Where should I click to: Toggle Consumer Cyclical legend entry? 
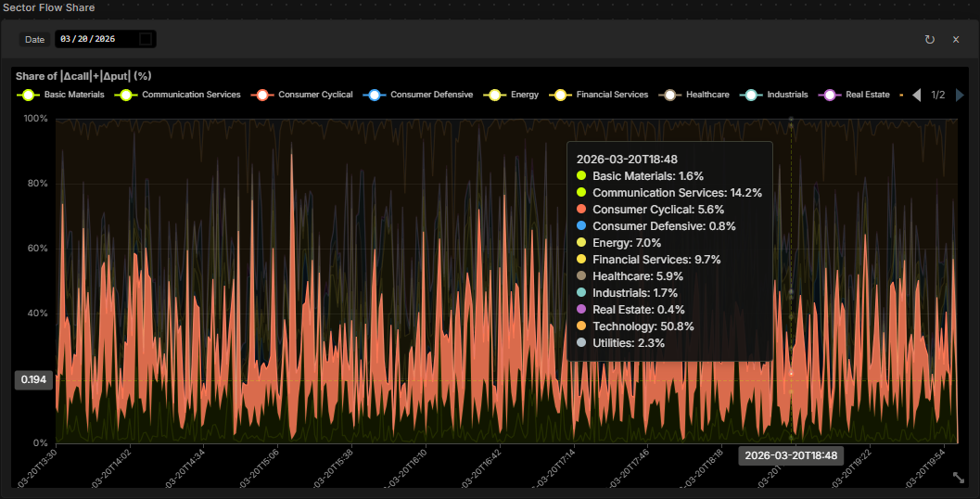point(263,95)
